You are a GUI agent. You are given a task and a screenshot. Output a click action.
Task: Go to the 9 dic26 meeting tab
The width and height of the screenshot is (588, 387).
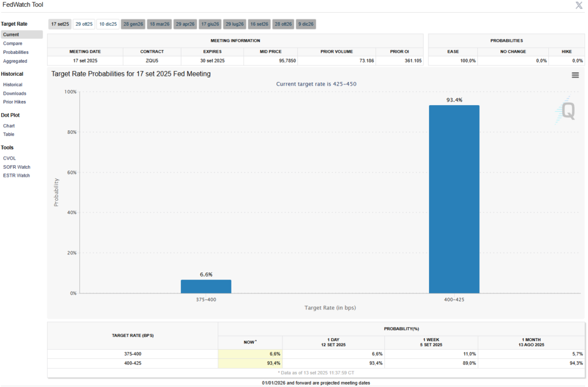[306, 24]
